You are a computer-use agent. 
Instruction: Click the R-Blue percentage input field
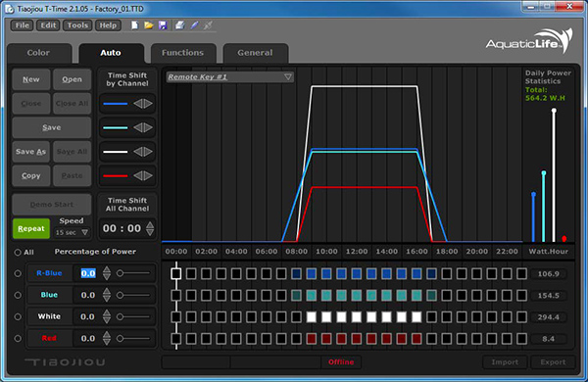[x=88, y=273]
